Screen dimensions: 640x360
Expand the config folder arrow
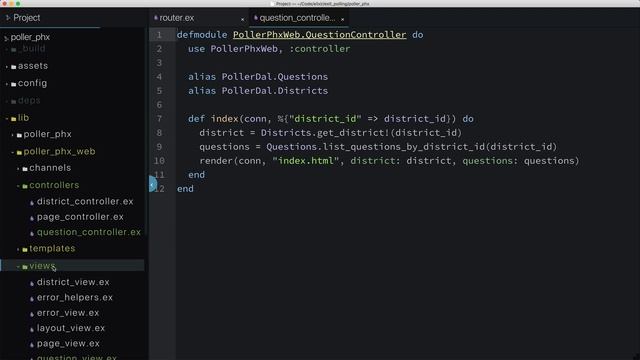click(x=7, y=84)
